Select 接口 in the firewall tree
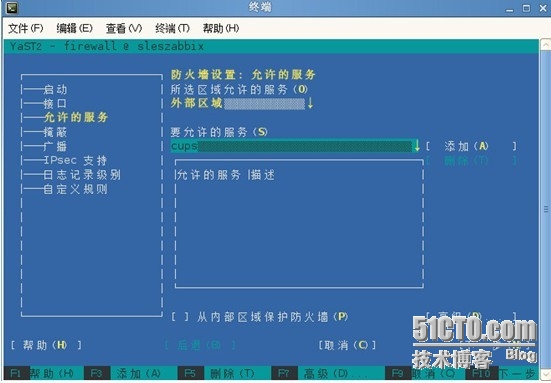This screenshot has height=383, width=551. click(x=55, y=103)
